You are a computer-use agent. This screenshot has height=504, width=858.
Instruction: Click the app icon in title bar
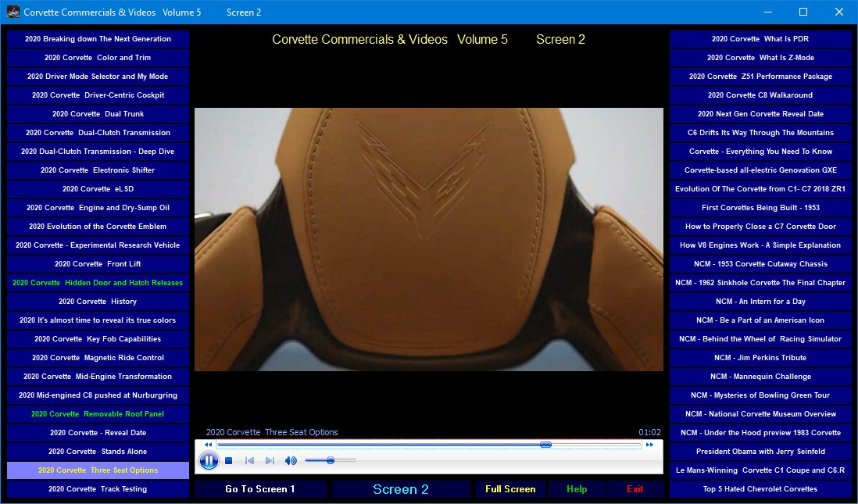[13, 12]
